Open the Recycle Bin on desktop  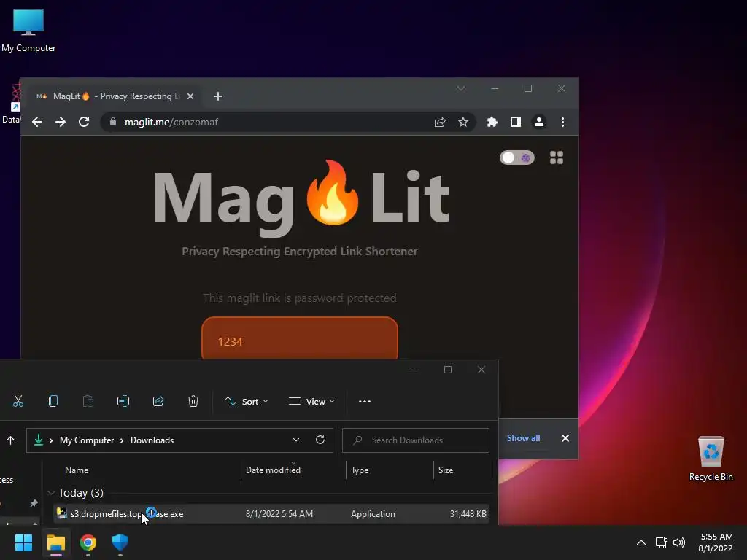(711, 459)
